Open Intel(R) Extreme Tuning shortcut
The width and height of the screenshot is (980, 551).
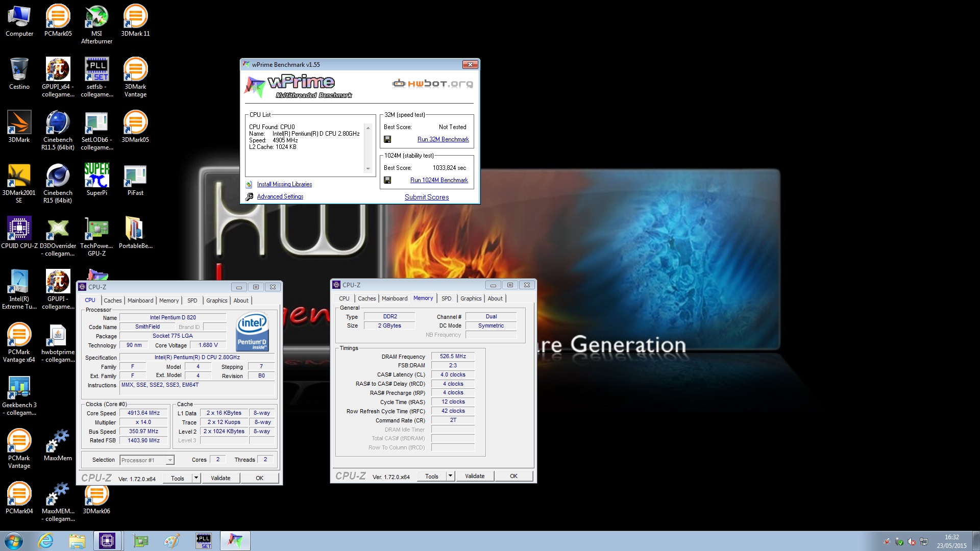tap(19, 289)
